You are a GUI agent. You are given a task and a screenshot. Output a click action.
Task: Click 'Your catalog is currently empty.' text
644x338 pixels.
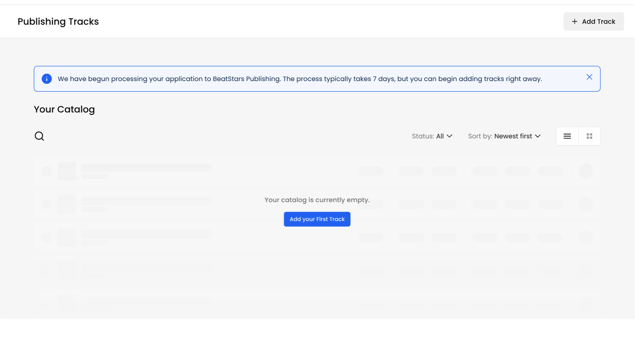(317, 200)
